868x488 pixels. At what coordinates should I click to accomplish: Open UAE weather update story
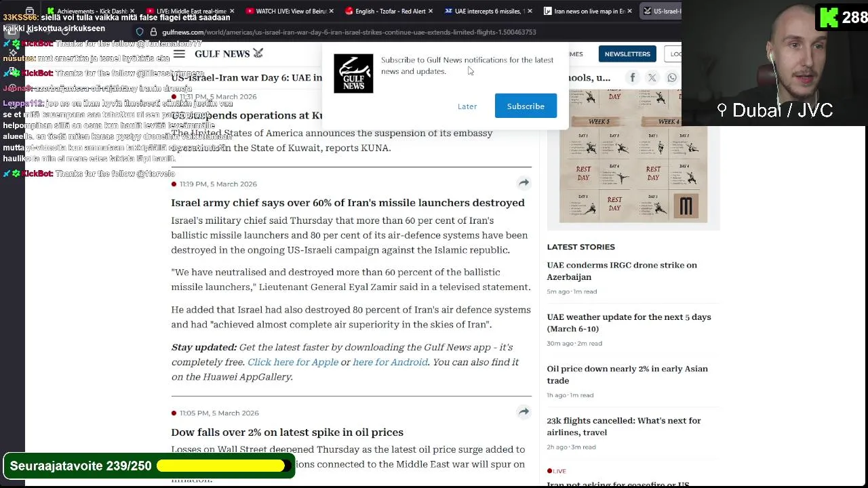click(x=629, y=323)
